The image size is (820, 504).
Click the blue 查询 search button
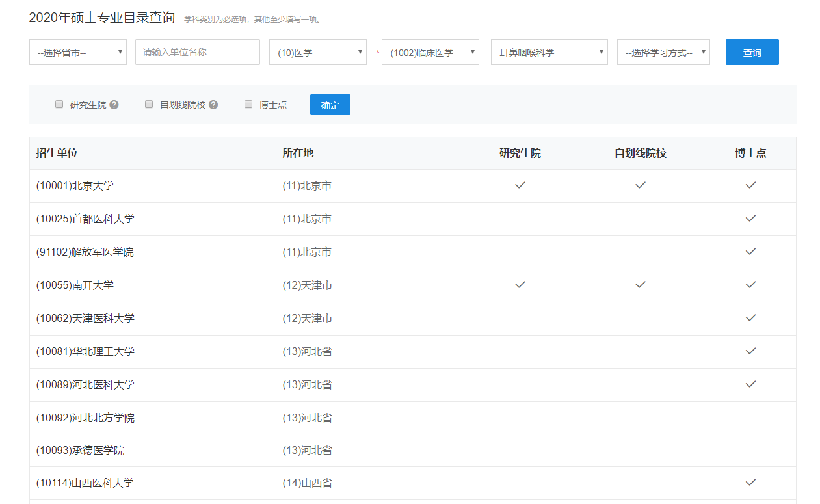pos(752,52)
